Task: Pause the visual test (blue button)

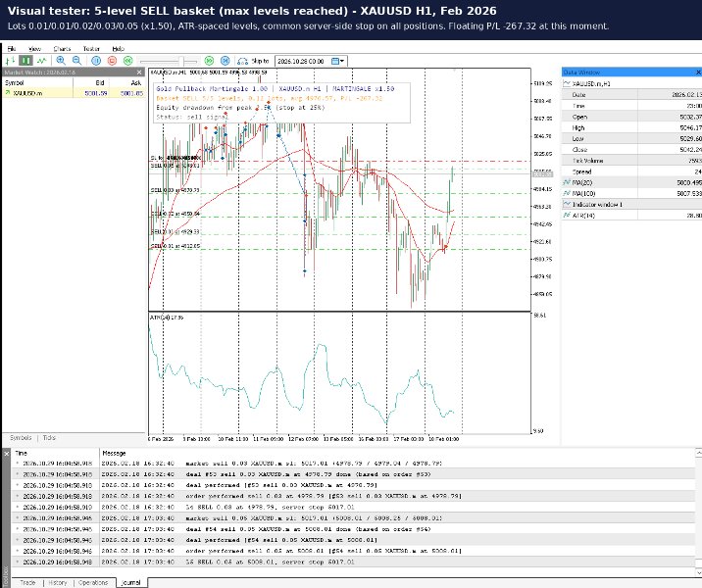Action: tap(96, 61)
